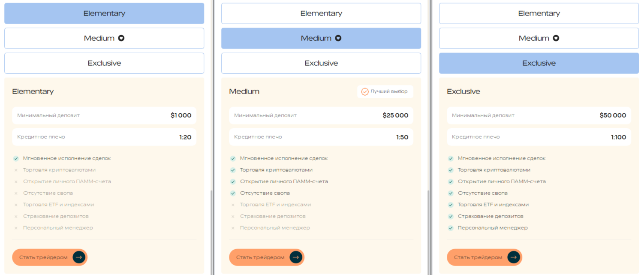This screenshot has height=275, width=644.
Task: Click heart icon on highlighted Medium tab
Action: tap(338, 38)
